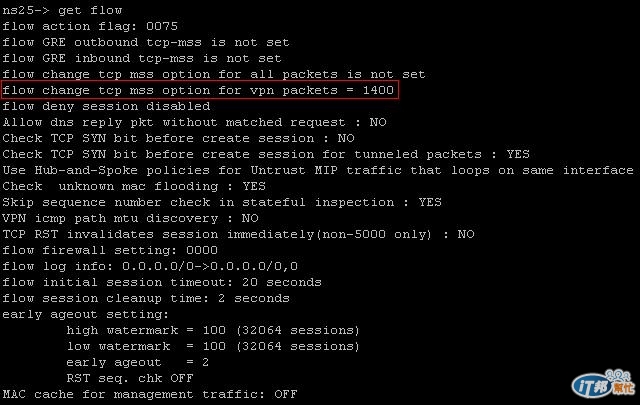Click the iT邦幫忙 watermark logo
640x405 pixels.
(x=604, y=384)
